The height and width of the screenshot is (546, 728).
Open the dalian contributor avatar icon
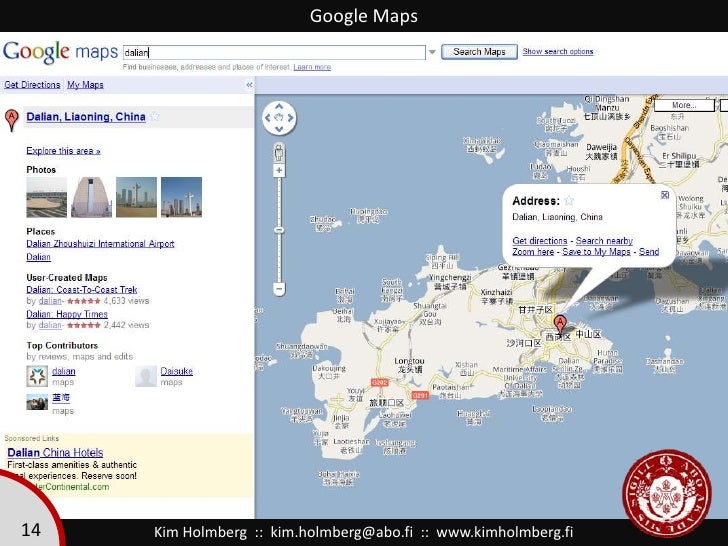click(x=37, y=376)
